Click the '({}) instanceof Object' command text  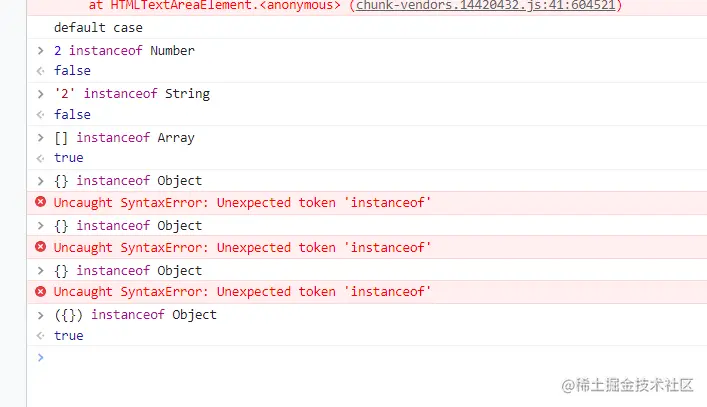[135, 315]
